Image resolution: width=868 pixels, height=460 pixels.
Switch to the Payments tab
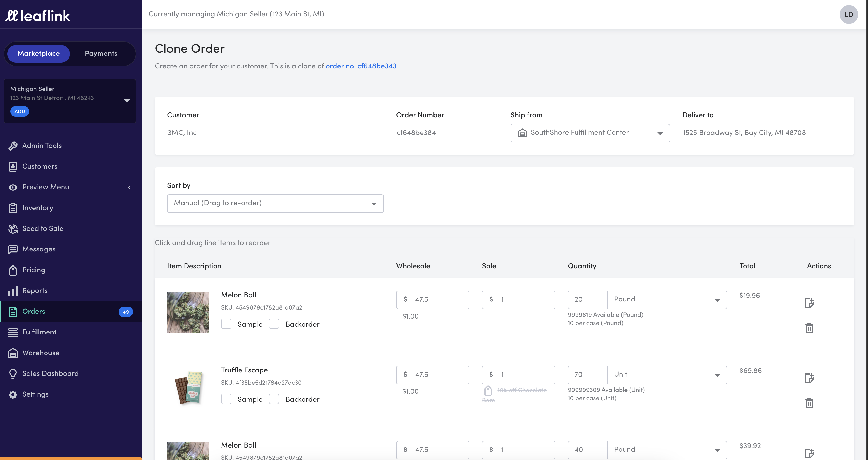(101, 54)
